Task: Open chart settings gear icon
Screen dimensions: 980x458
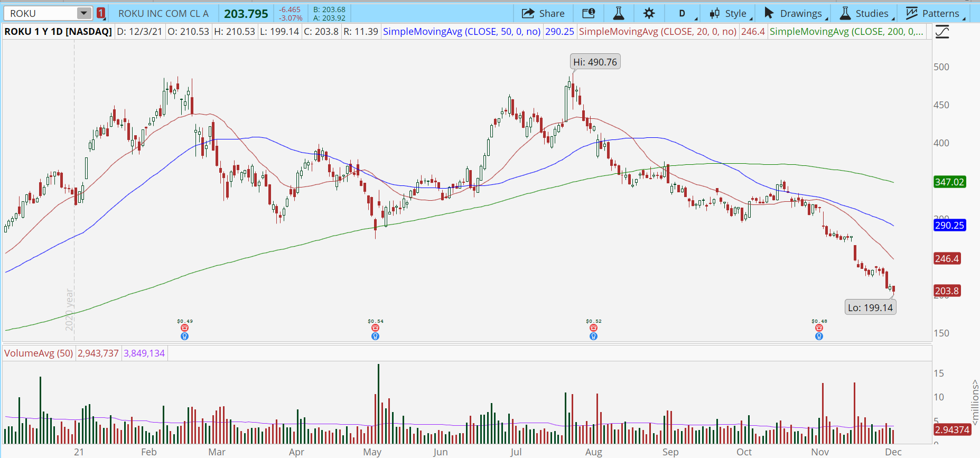Action: [x=649, y=13]
